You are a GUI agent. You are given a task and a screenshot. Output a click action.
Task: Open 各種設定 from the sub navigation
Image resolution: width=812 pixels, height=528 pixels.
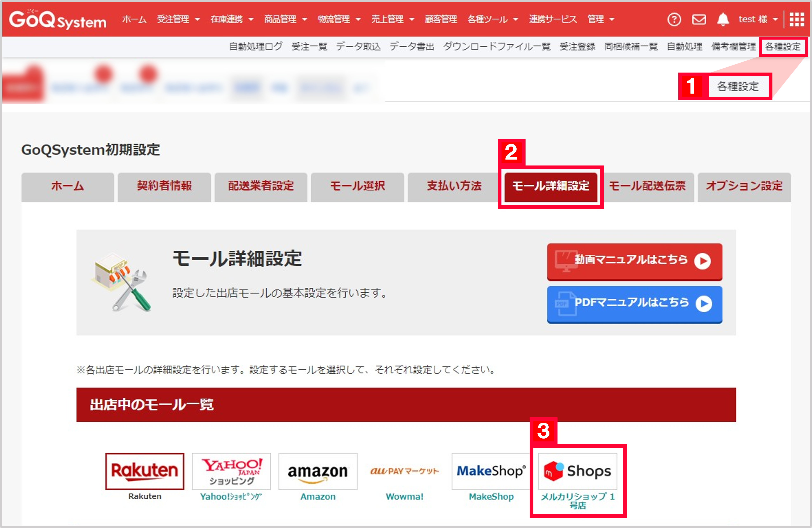783,47
